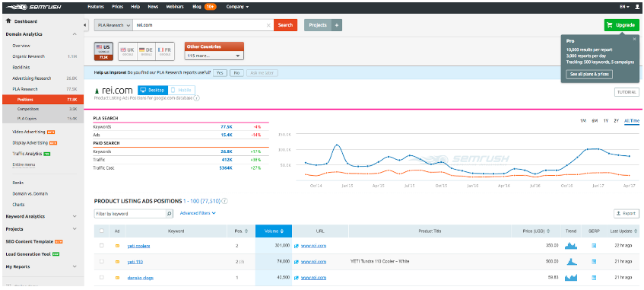Click ad icon in yeti 110 row
This screenshot has width=644, height=290.
point(117,262)
